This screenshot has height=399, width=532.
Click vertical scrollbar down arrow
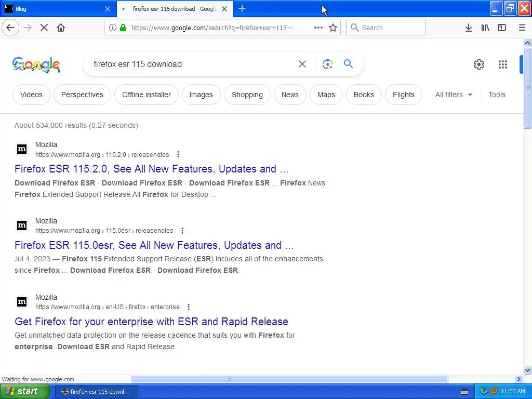pyautogui.click(x=527, y=370)
